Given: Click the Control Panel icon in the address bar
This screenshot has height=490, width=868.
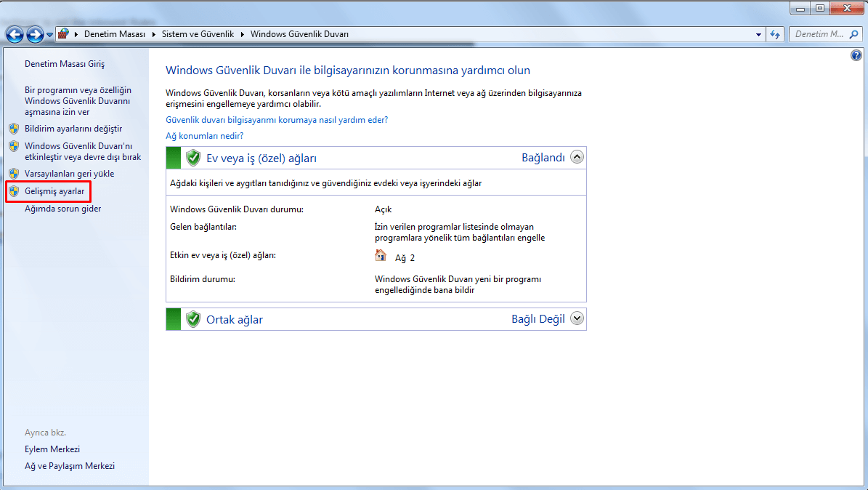Looking at the screenshot, I should click(64, 34).
